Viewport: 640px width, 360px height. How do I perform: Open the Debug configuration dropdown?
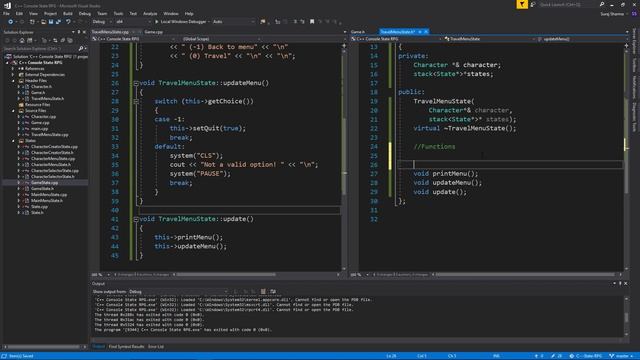click(x=102, y=22)
